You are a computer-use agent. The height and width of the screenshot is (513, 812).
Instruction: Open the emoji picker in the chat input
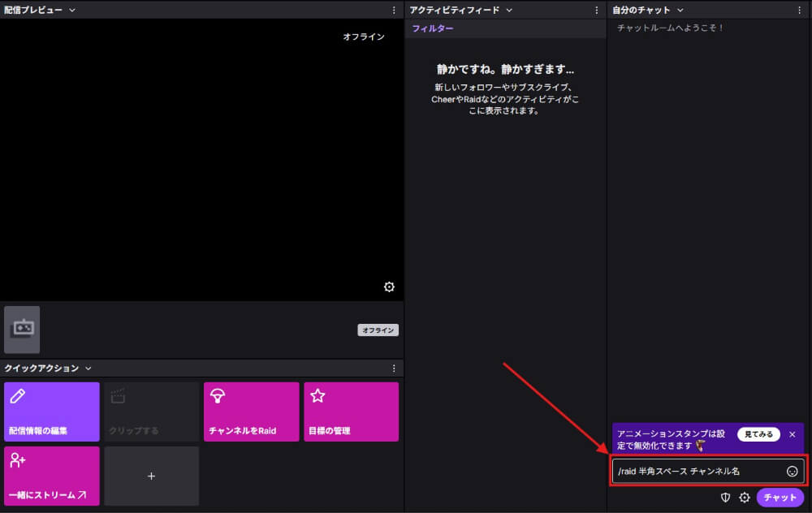pyautogui.click(x=792, y=471)
